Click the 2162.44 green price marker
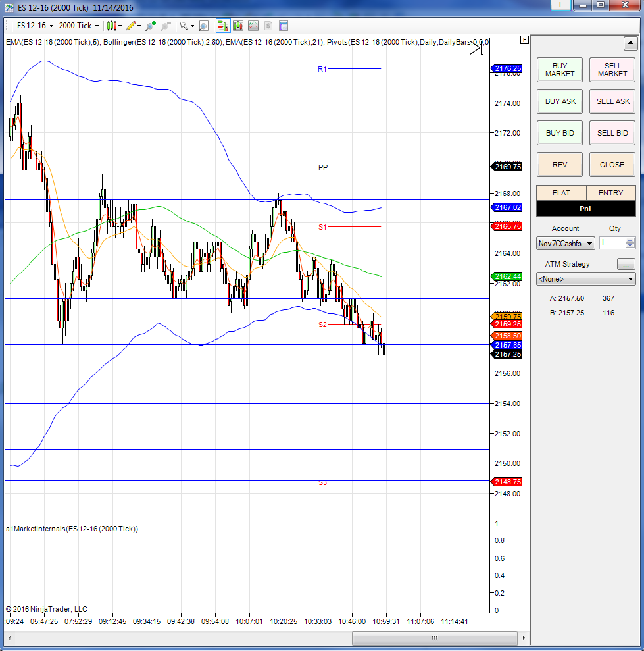This screenshot has height=651, width=644. 507,276
